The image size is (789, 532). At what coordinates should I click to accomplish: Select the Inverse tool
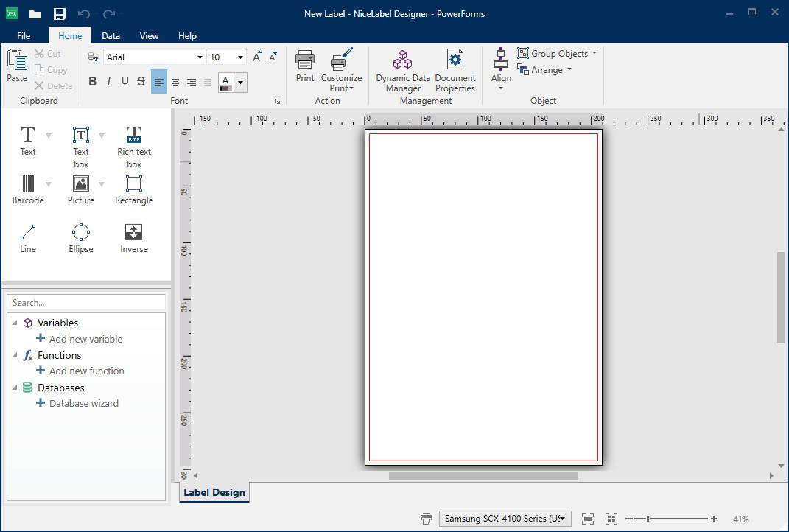pos(134,239)
